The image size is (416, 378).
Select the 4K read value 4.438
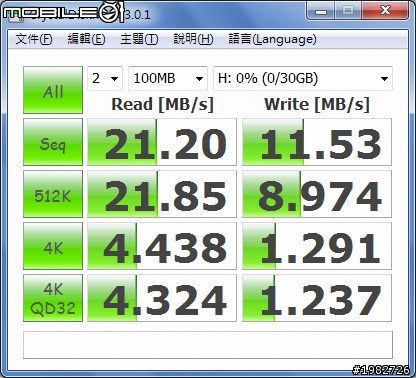[162, 246]
